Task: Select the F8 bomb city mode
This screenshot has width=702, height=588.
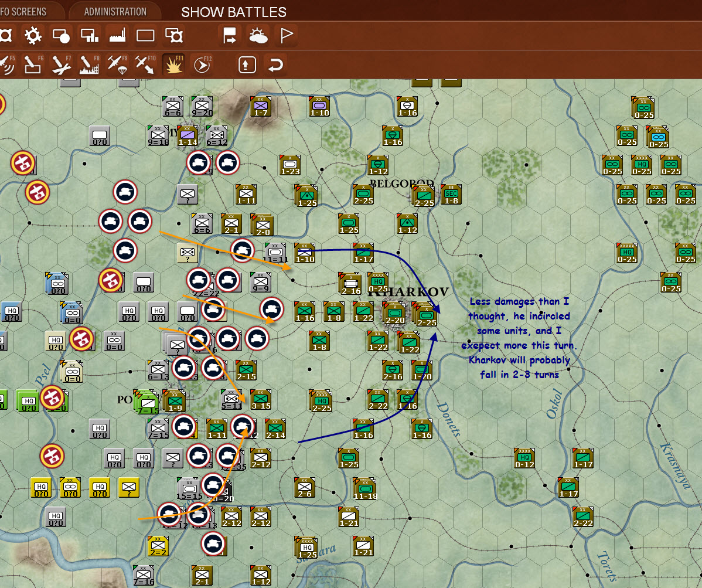Action: point(90,65)
